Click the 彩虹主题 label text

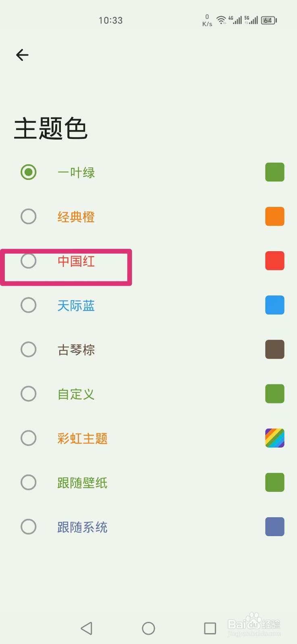click(82, 438)
